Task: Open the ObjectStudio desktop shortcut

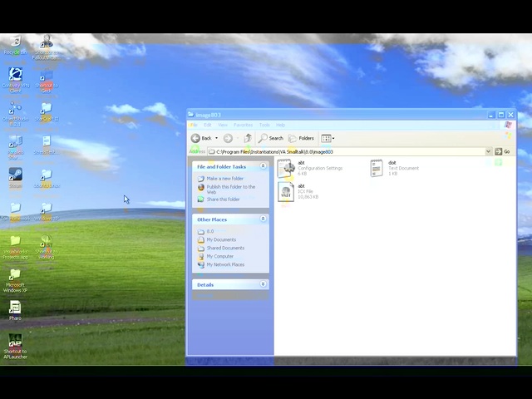Action: click(16, 113)
